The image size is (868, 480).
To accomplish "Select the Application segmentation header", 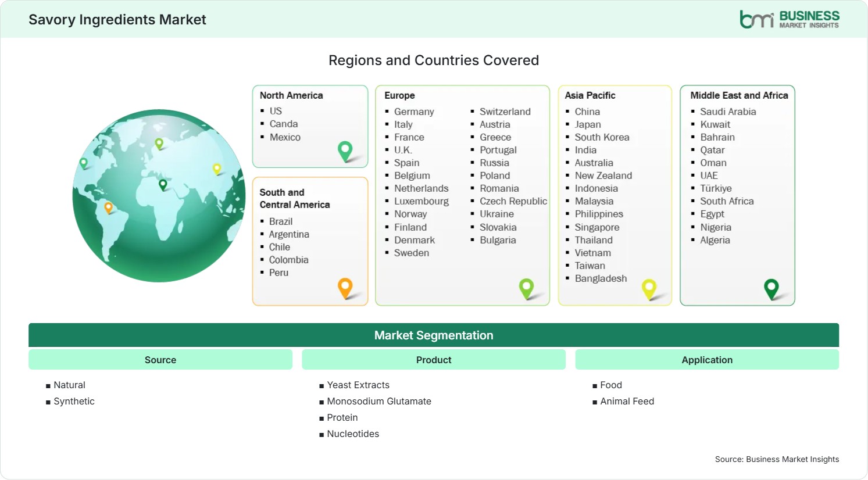I will [x=707, y=360].
